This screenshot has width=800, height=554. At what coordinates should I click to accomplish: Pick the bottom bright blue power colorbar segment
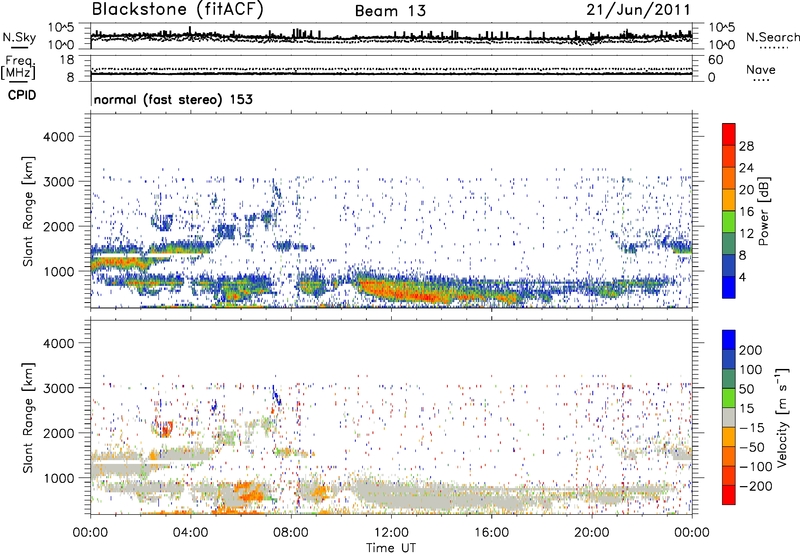(x=729, y=287)
